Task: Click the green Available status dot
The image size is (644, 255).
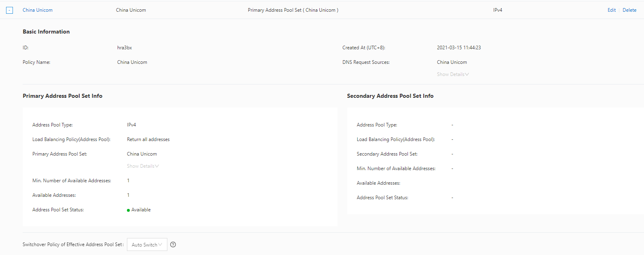Action: 128,210
